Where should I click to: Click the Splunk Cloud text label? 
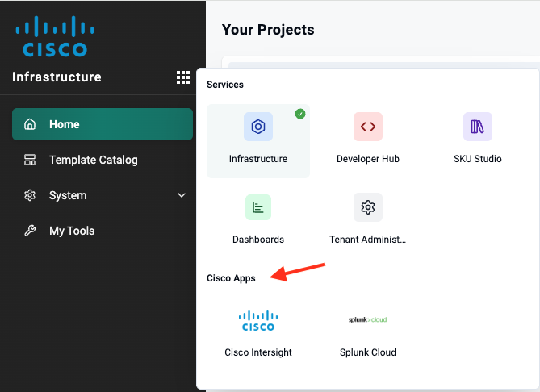pos(368,352)
